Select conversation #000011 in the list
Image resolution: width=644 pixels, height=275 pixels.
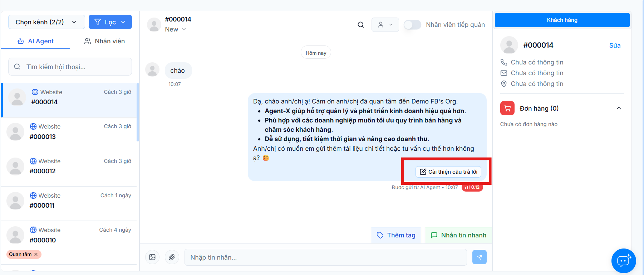point(69,203)
